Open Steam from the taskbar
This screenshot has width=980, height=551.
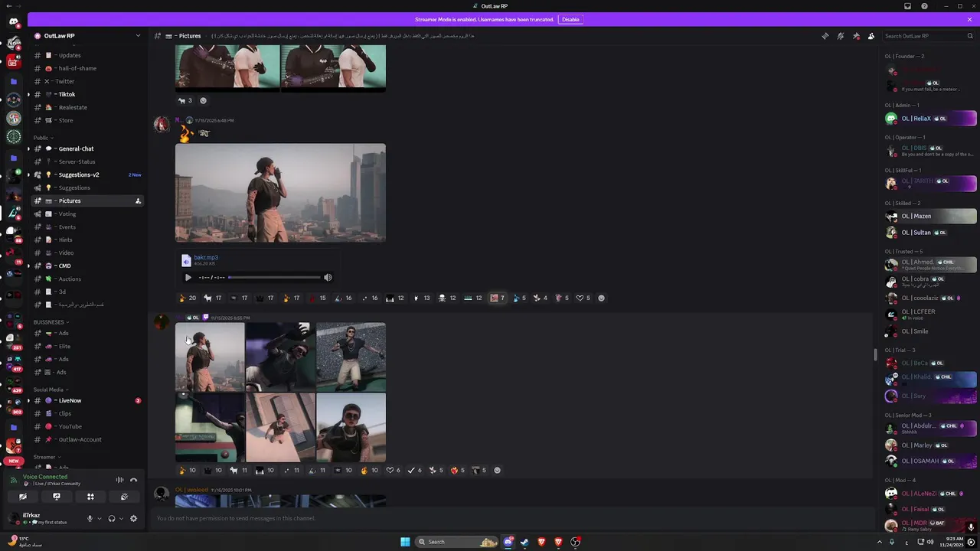point(524,542)
